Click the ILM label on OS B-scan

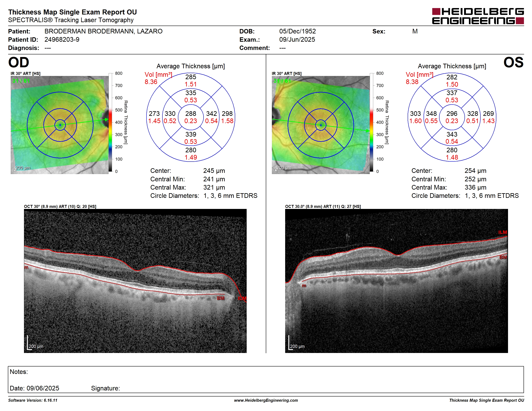tap(503, 232)
